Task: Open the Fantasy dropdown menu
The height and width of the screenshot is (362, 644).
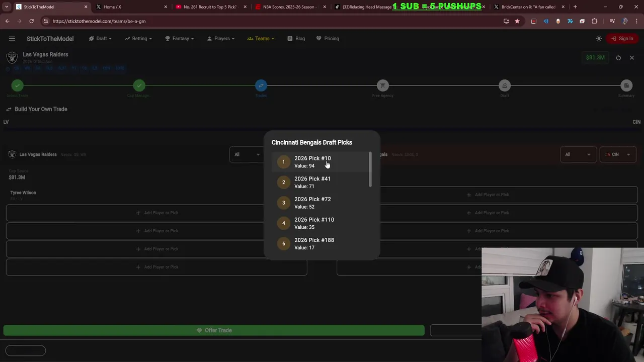Action: 180,39
